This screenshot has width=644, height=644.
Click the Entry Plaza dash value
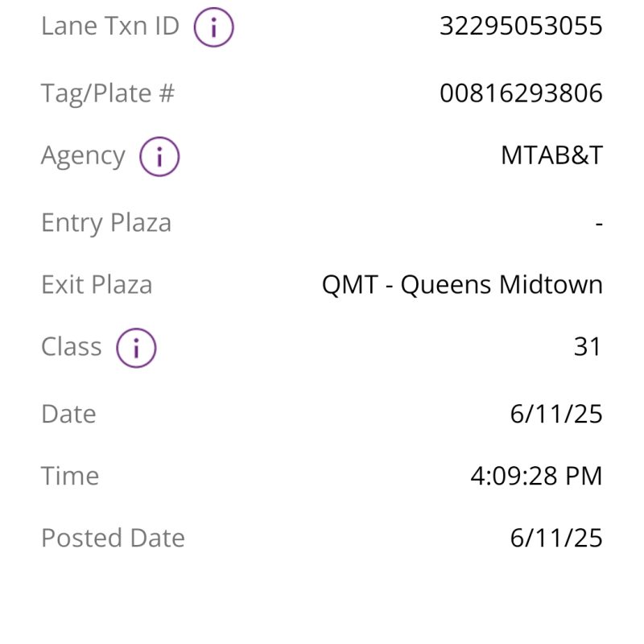click(599, 224)
